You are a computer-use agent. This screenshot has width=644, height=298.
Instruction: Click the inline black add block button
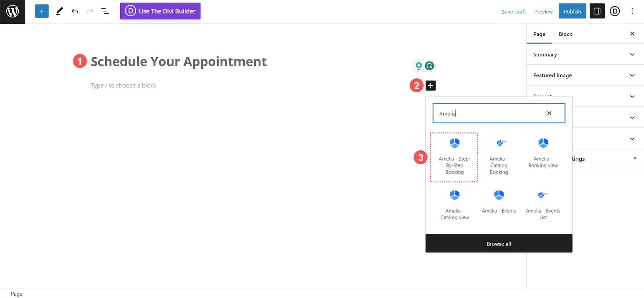click(x=431, y=86)
